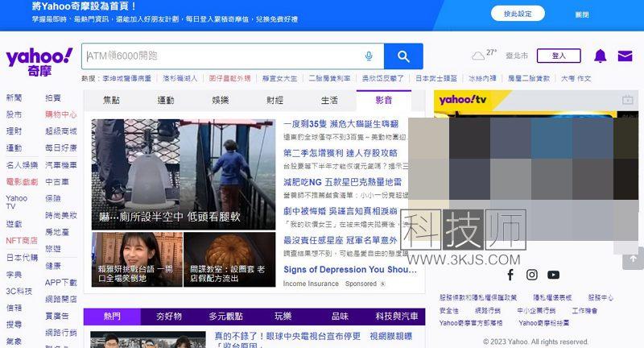The width and height of the screenshot is (644, 348).
Task: Open 名人娛樂 sidebar link
Action: (22, 165)
